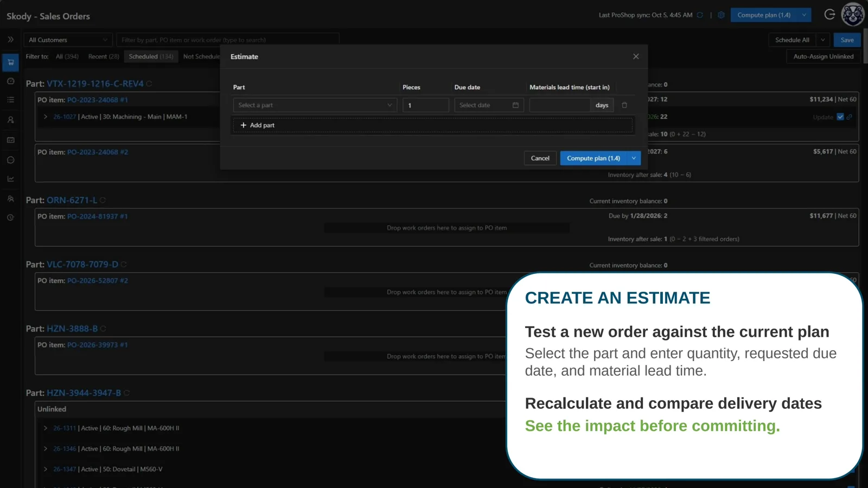The image size is (868, 488).
Task: Refresh the ProShop sync with circular arrow
Action: point(700,15)
